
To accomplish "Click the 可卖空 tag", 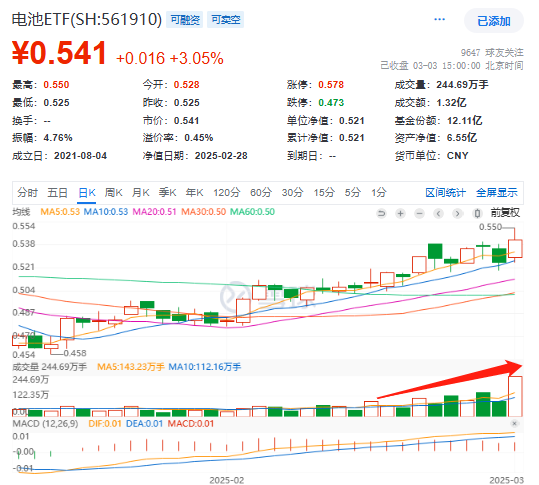I will click(x=226, y=20).
